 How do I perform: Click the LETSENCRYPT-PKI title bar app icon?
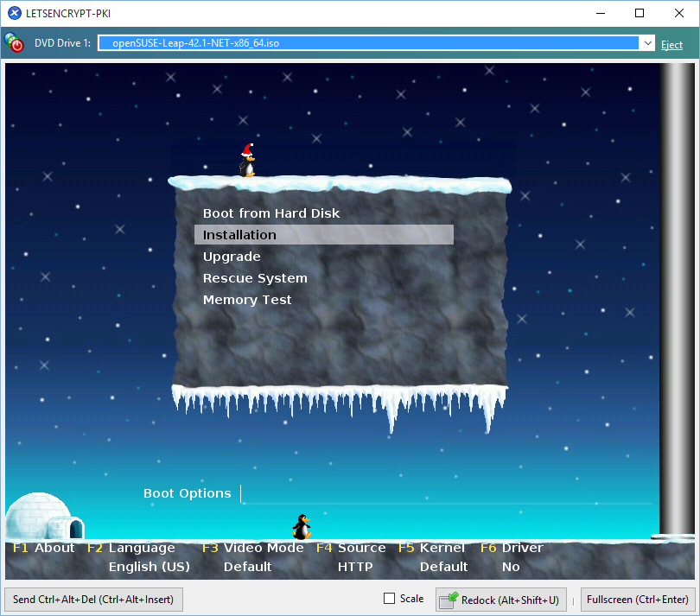pyautogui.click(x=14, y=13)
